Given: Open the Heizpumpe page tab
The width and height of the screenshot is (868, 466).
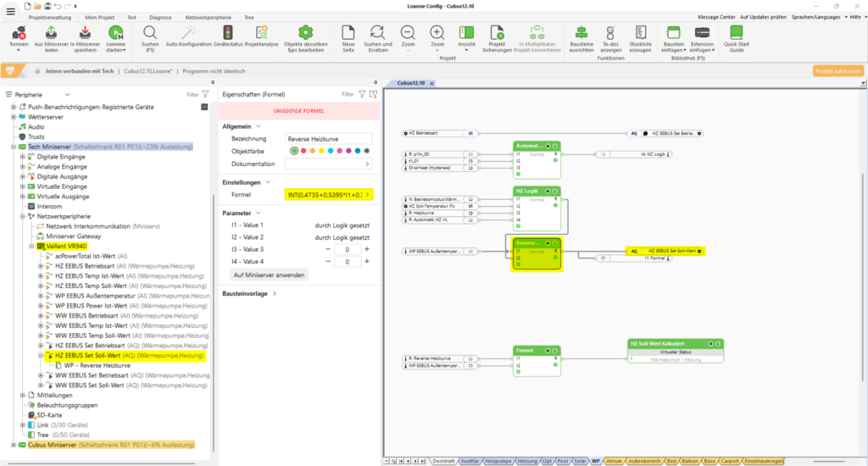Looking at the screenshot, I should click(498, 461).
